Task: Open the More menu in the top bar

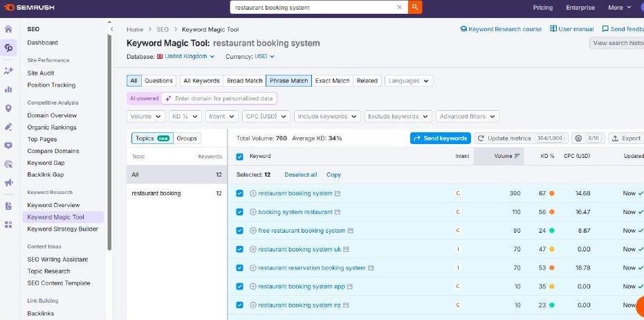Action: pyautogui.click(x=620, y=8)
